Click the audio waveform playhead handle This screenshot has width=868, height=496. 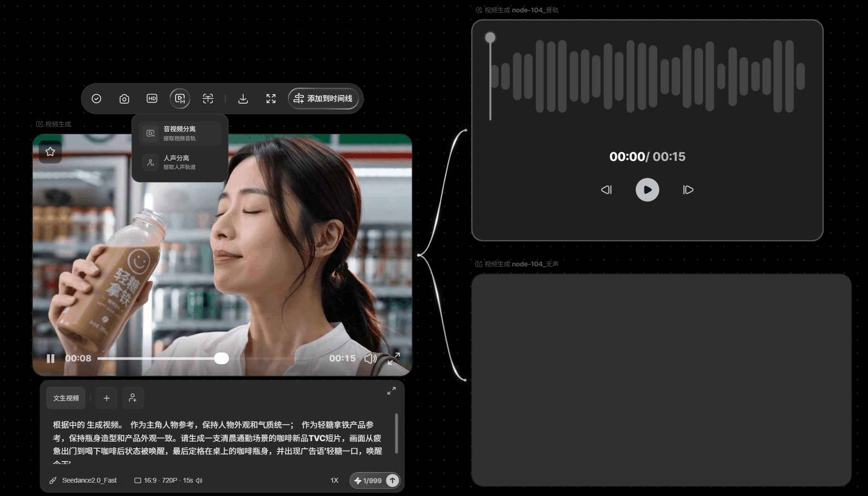pos(490,37)
